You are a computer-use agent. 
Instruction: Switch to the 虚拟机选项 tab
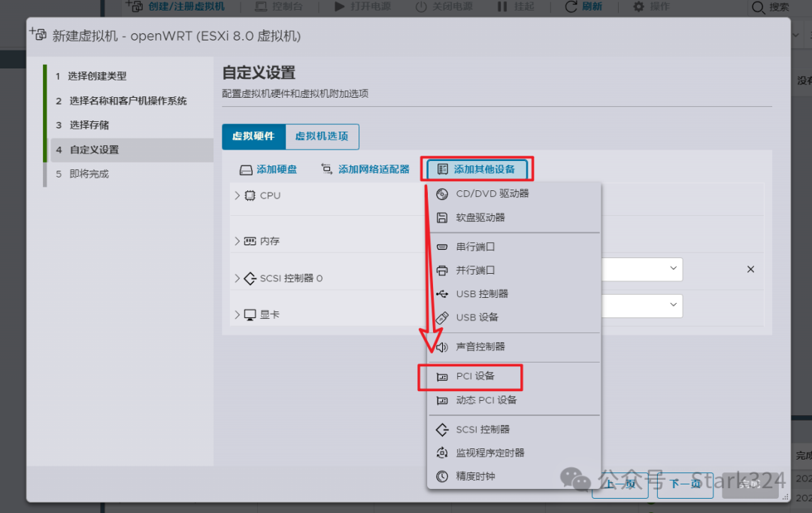(x=322, y=137)
